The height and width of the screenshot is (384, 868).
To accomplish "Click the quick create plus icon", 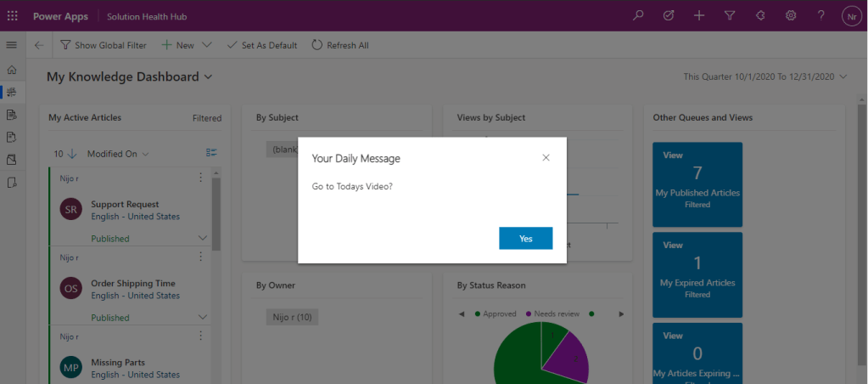I will pyautogui.click(x=698, y=16).
